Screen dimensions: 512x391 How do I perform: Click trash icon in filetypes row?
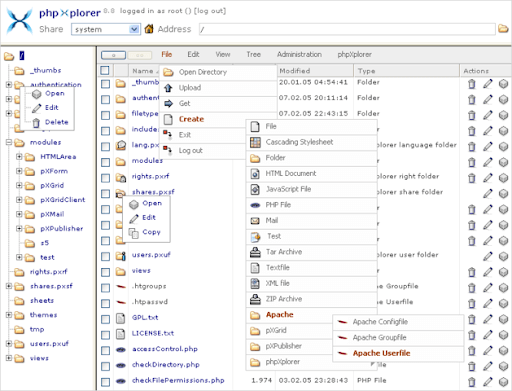[472, 115]
